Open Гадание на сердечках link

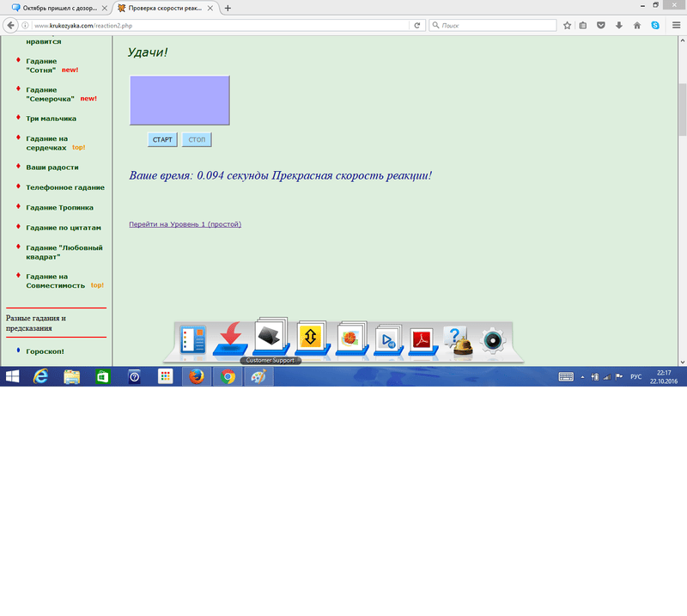pos(46,143)
